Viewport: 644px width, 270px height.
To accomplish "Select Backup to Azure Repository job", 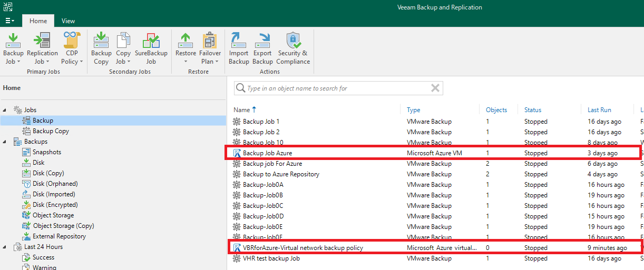I will [x=434, y=174].
